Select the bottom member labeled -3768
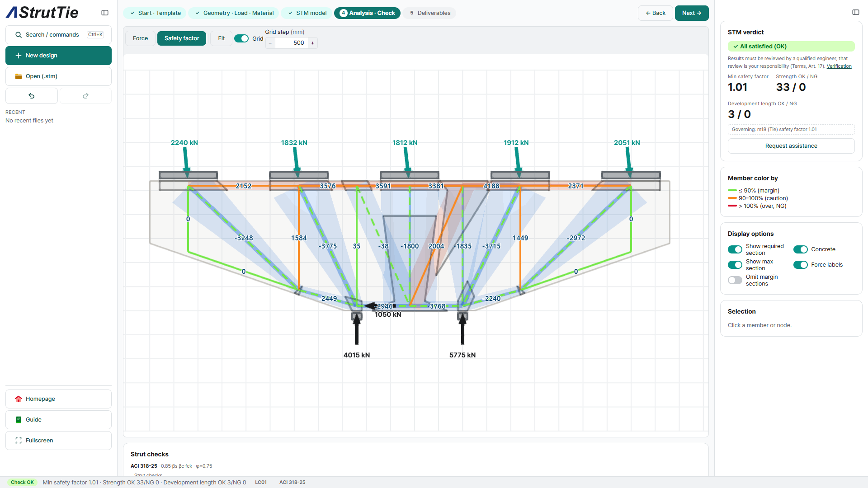This screenshot has width=868, height=488. [x=437, y=306]
